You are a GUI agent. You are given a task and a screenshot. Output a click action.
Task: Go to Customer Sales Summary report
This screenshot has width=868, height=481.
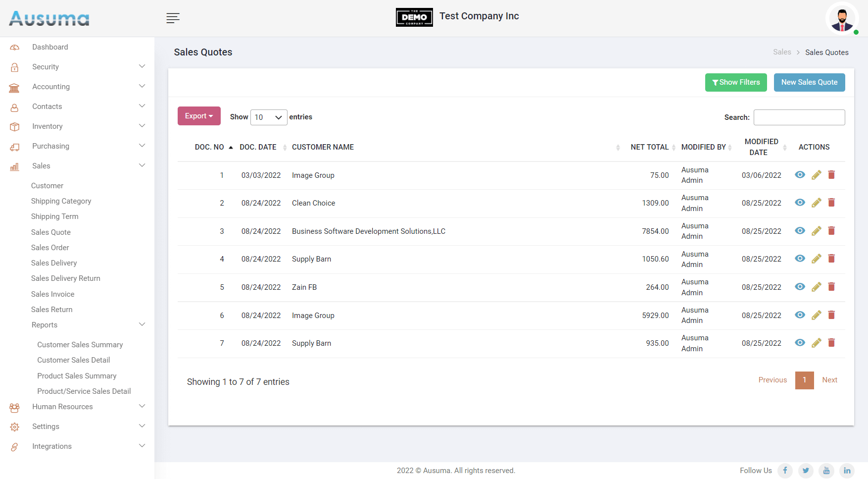pos(80,345)
